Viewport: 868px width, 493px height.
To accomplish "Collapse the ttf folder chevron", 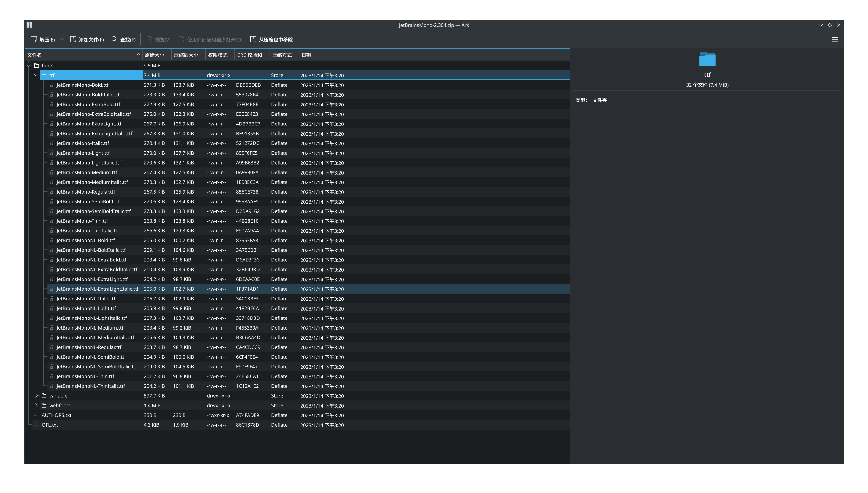I will pyautogui.click(x=36, y=76).
